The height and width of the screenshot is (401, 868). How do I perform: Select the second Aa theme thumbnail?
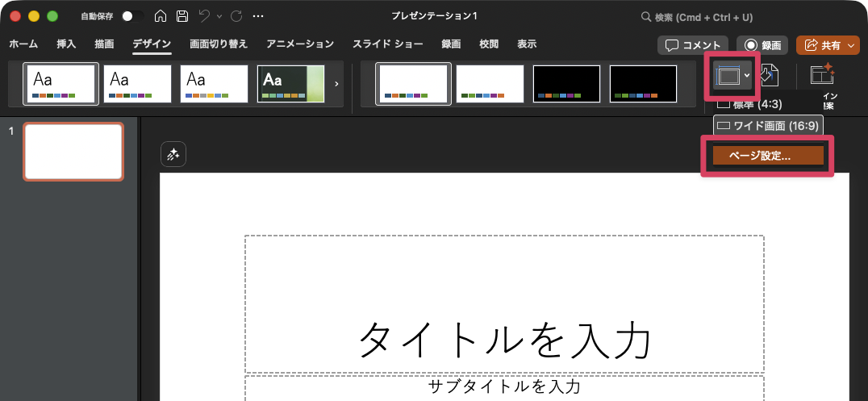[x=137, y=84]
